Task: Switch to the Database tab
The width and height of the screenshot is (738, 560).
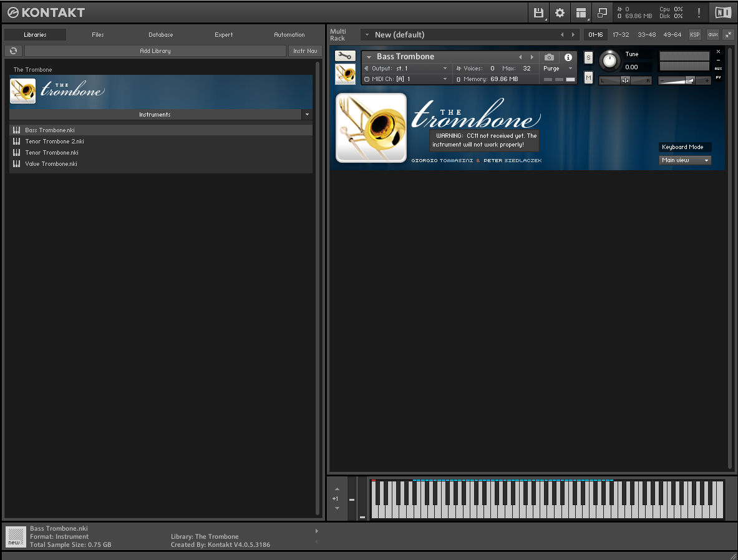Action: (x=161, y=35)
